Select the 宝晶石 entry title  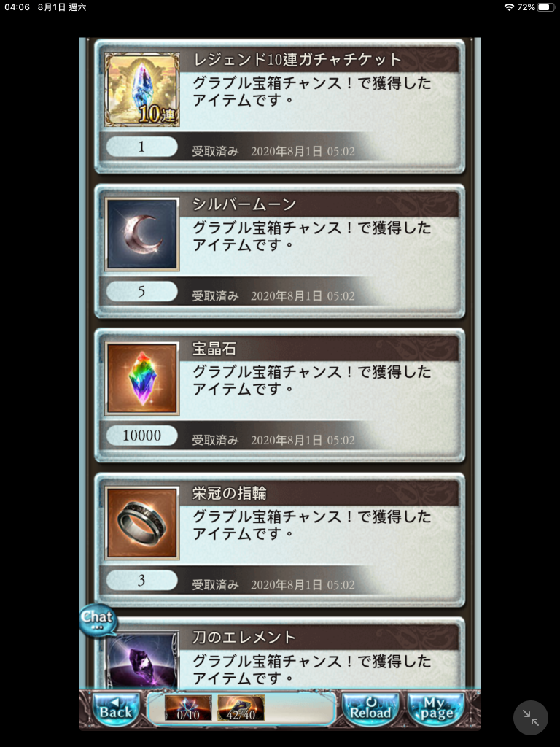pyautogui.click(x=214, y=349)
